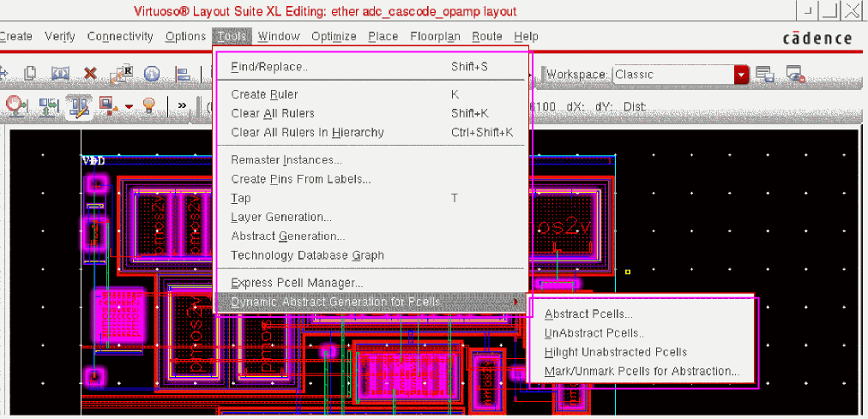This screenshot has height=419, width=868.
Task: Click the Stretch tool icon
Action: 60,74
